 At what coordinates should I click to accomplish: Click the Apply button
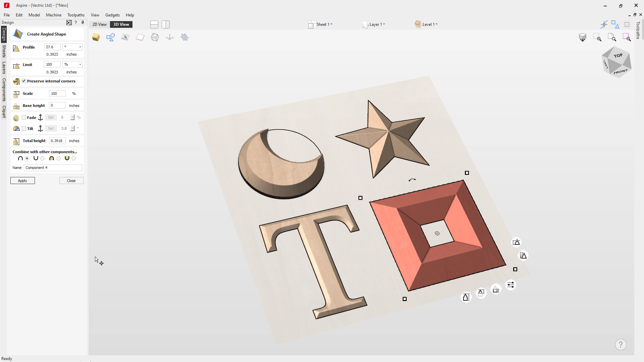tap(22, 181)
